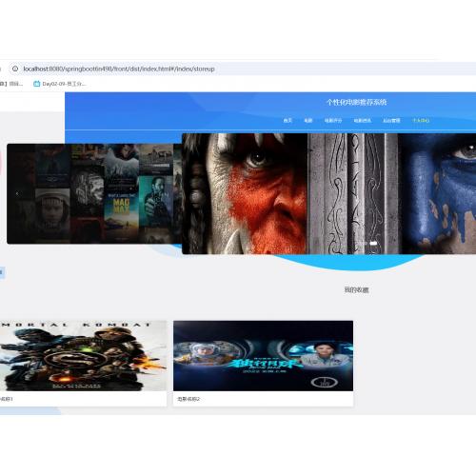
Task: Open the 电影资讯 navigation item
Action: pyautogui.click(x=363, y=120)
